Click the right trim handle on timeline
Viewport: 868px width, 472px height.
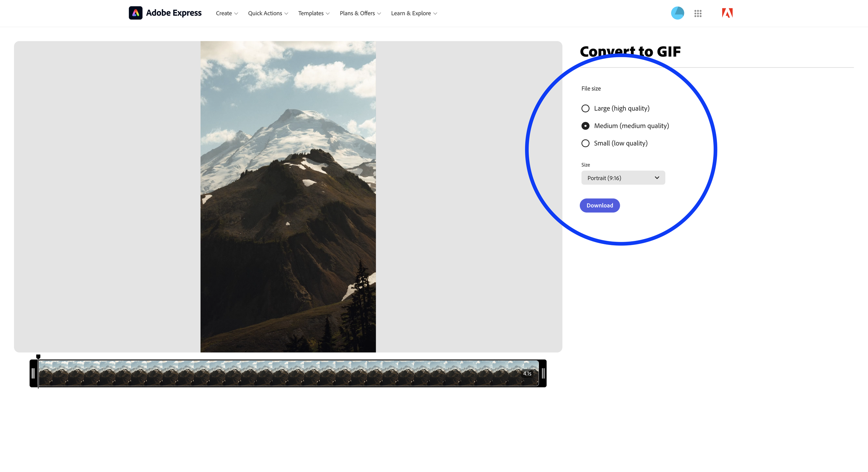[x=543, y=373]
